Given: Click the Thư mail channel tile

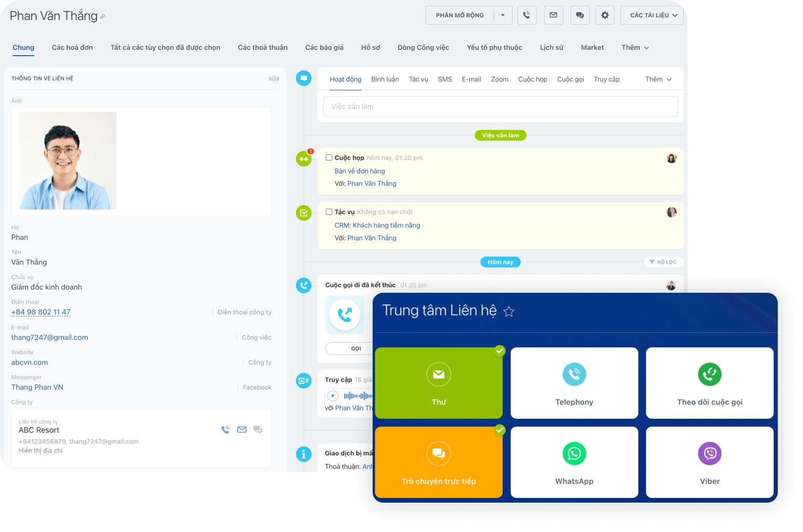Looking at the screenshot, I should 439,383.
